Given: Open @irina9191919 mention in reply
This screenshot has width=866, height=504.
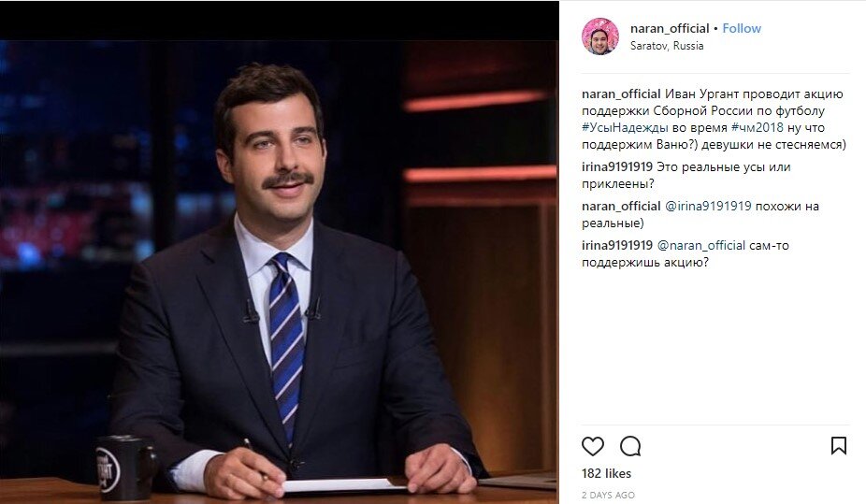Looking at the screenshot, I should tap(708, 206).
